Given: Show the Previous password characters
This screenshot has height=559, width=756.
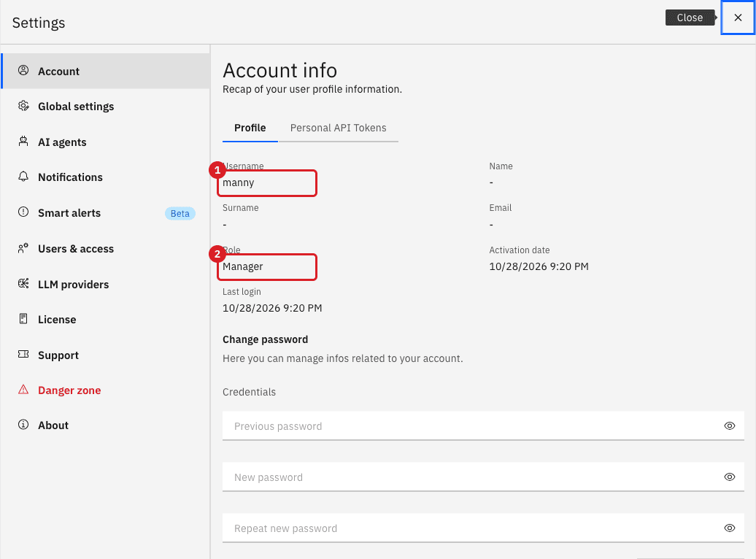Looking at the screenshot, I should (x=730, y=426).
